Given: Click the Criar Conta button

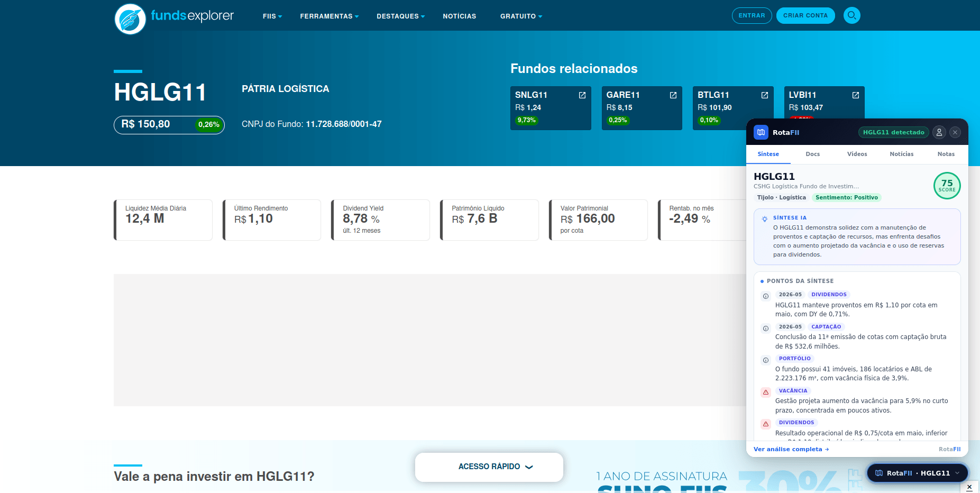Looking at the screenshot, I should (x=805, y=15).
